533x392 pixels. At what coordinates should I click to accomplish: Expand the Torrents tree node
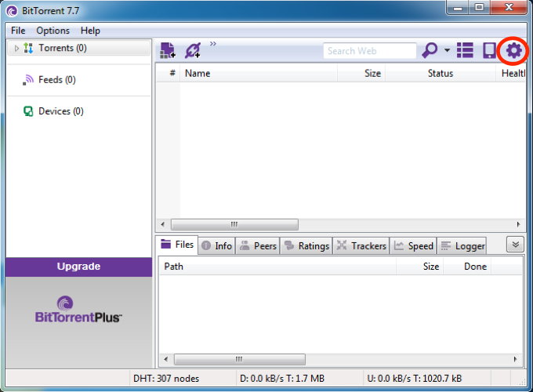coord(16,49)
